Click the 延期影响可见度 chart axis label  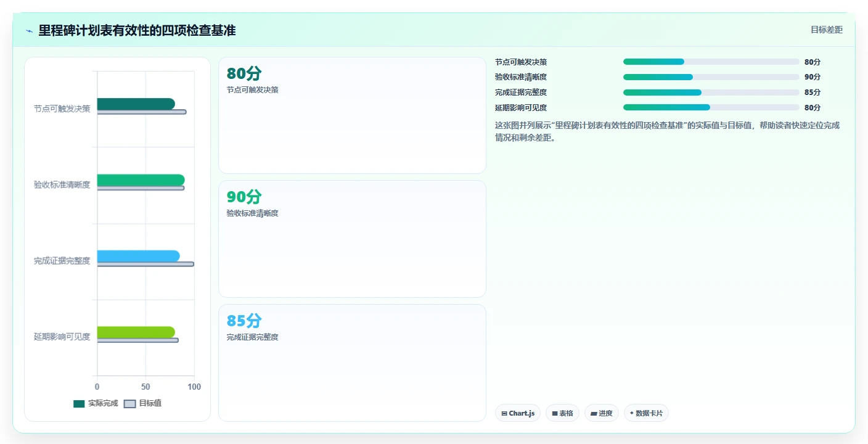point(62,337)
